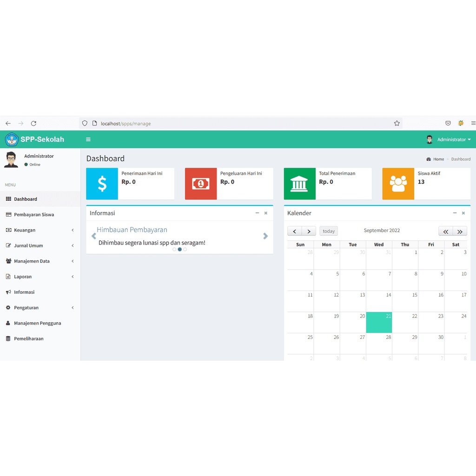Expand the Keuangan menu
This screenshot has width=476, height=476.
tap(40, 230)
